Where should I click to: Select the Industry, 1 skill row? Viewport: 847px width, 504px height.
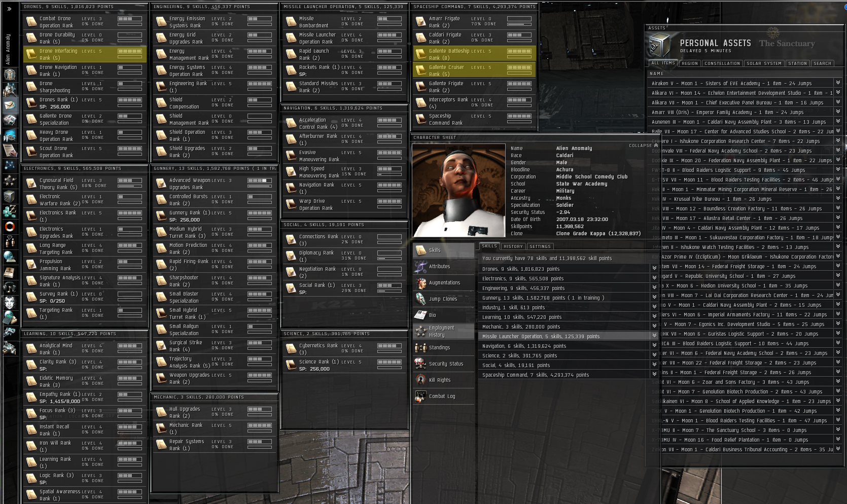tap(568, 307)
